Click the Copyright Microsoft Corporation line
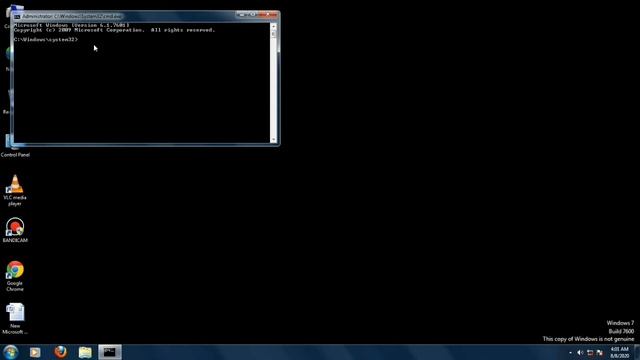Screen dimensions: 640x360 tap(114, 30)
